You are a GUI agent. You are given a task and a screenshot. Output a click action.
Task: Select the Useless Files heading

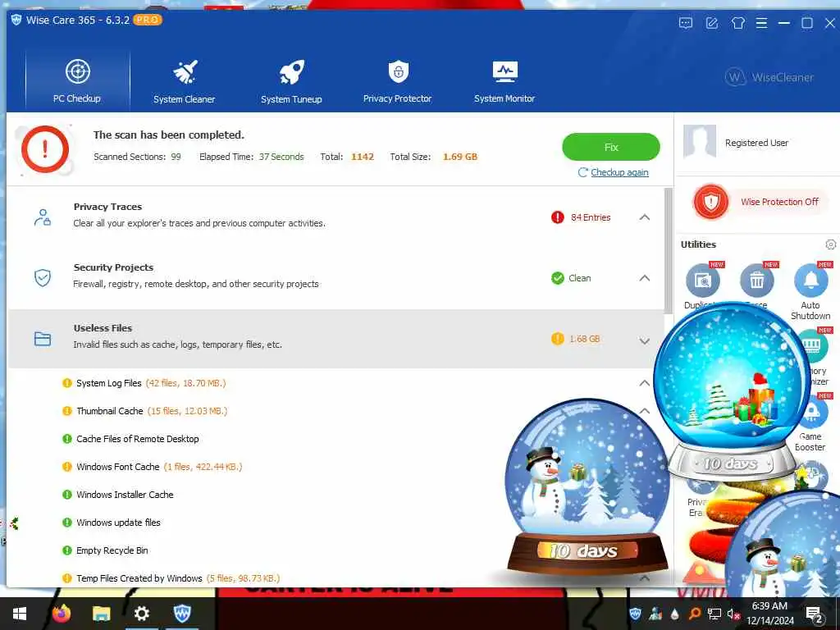[x=103, y=328]
